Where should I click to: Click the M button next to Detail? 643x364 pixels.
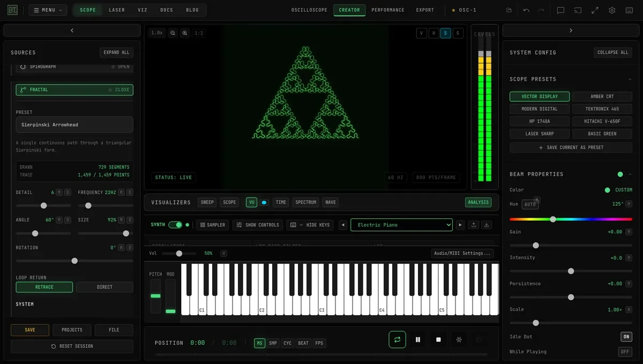pyautogui.click(x=59, y=192)
